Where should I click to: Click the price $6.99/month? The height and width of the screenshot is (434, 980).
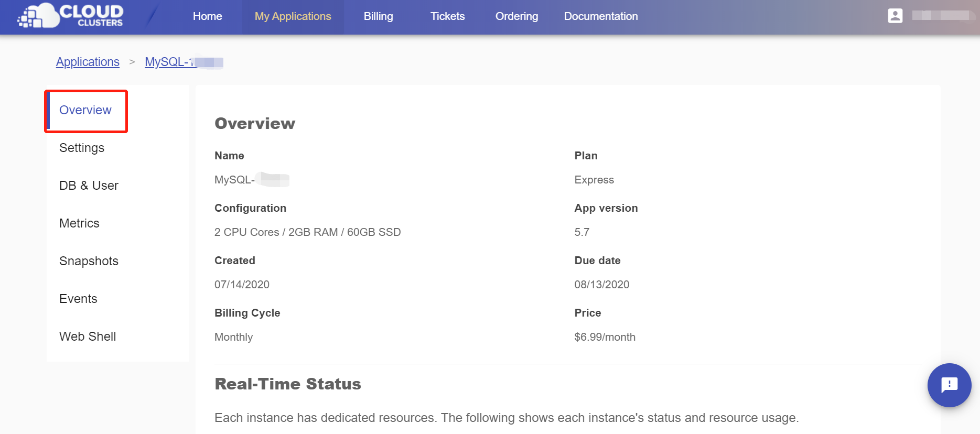(605, 337)
